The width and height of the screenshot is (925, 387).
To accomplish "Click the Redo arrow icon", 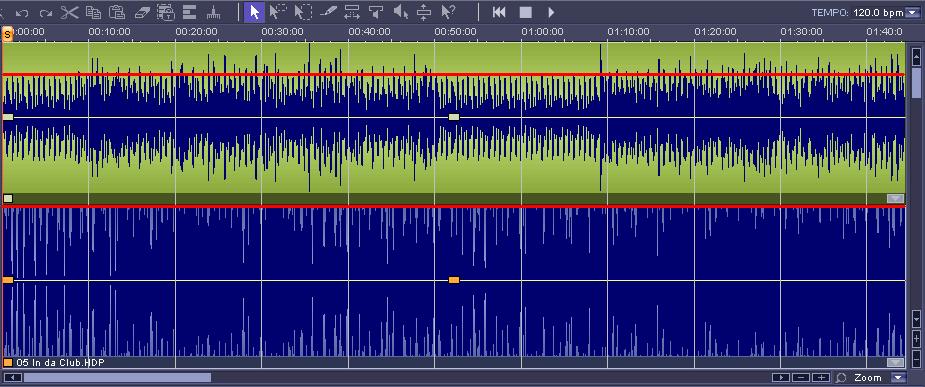I will pos(46,12).
